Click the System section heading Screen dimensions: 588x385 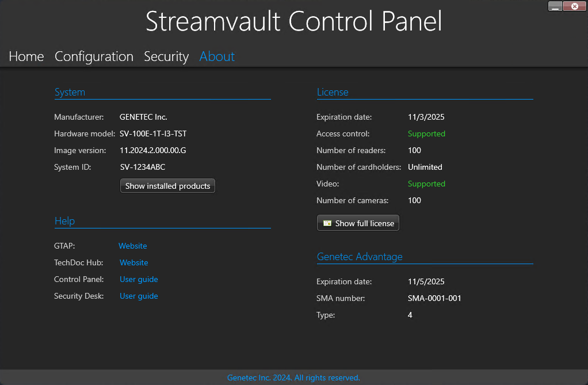coord(70,92)
